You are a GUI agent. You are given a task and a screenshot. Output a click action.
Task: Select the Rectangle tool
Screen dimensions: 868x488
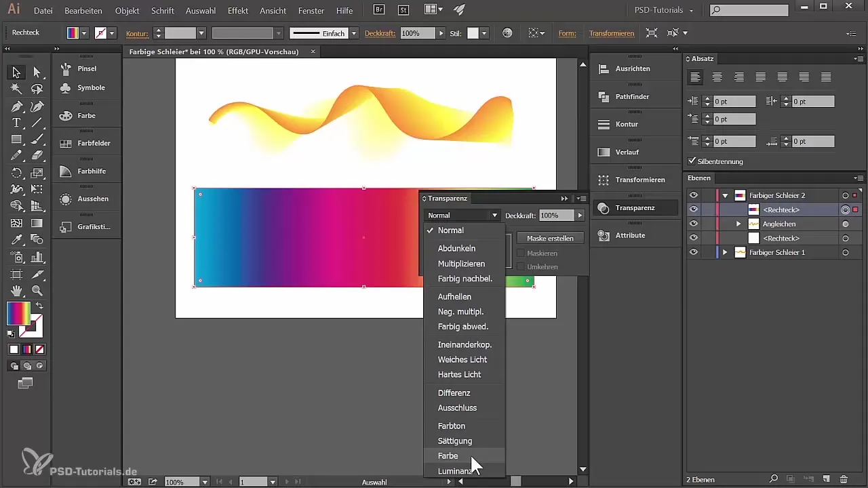pyautogui.click(x=16, y=140)
